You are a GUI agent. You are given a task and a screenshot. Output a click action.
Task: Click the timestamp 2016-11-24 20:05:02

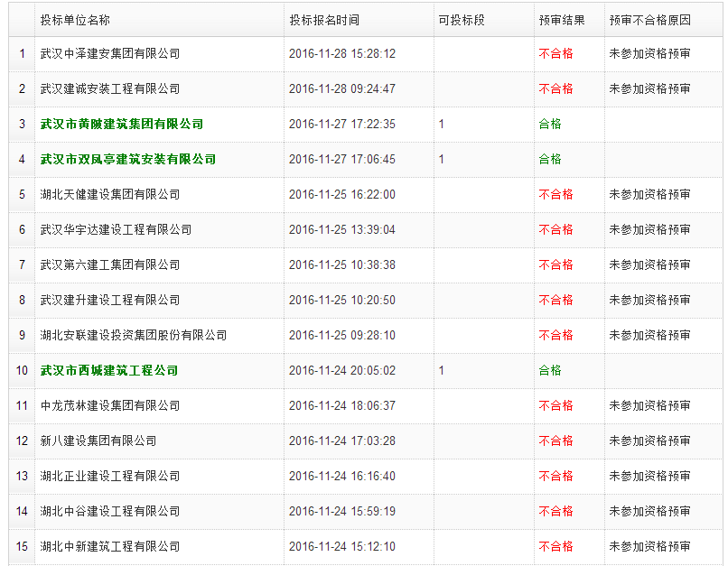click(x=342, y=370)
